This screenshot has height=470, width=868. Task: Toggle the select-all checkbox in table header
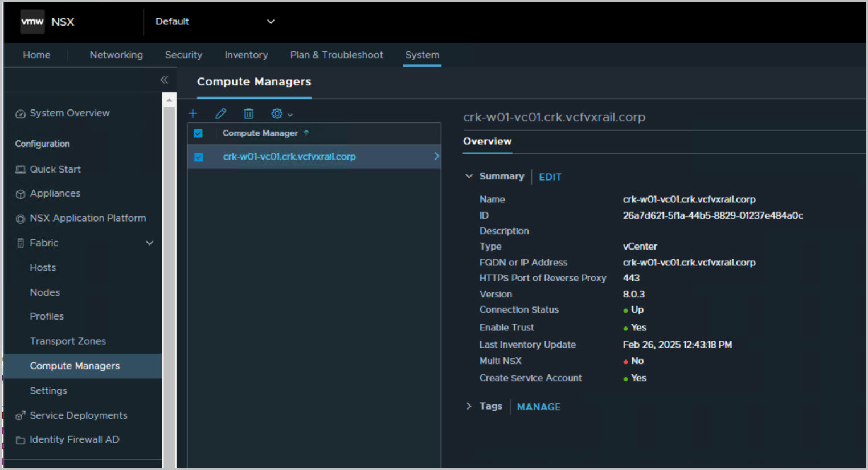(198, 133)
